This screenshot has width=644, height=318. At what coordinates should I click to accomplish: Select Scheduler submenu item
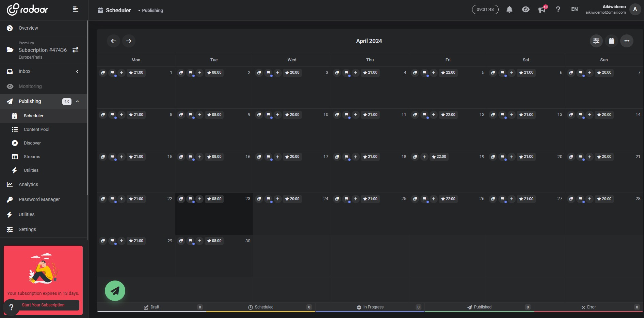44,116
